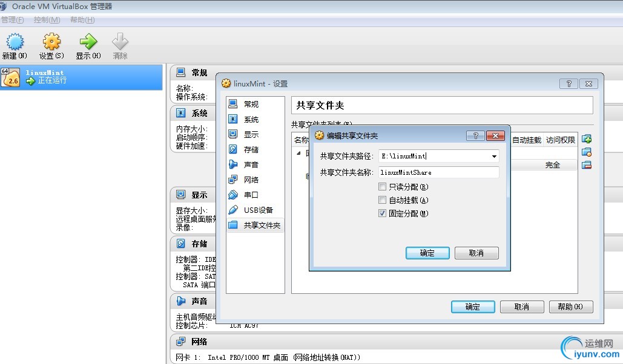The image size is (623, 364).
Task: Select 存储 category in settings sidebar
Action: point(255,149)
